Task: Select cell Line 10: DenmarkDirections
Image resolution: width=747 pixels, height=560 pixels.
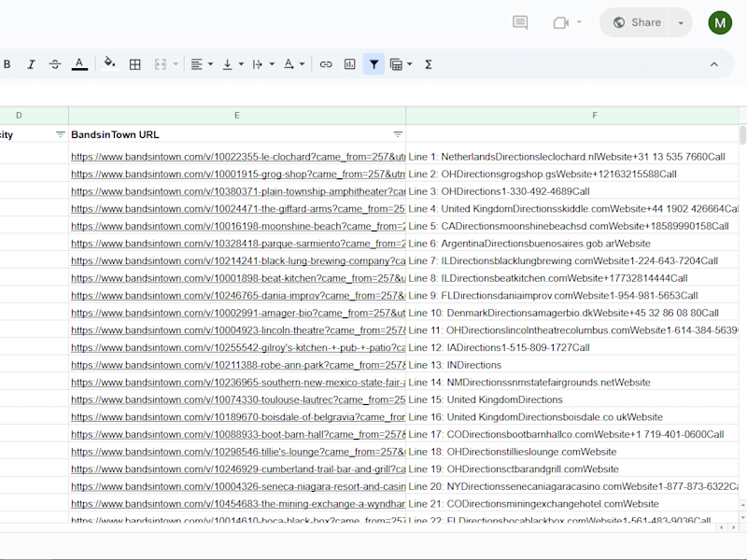Action: (x=572, y=313)
